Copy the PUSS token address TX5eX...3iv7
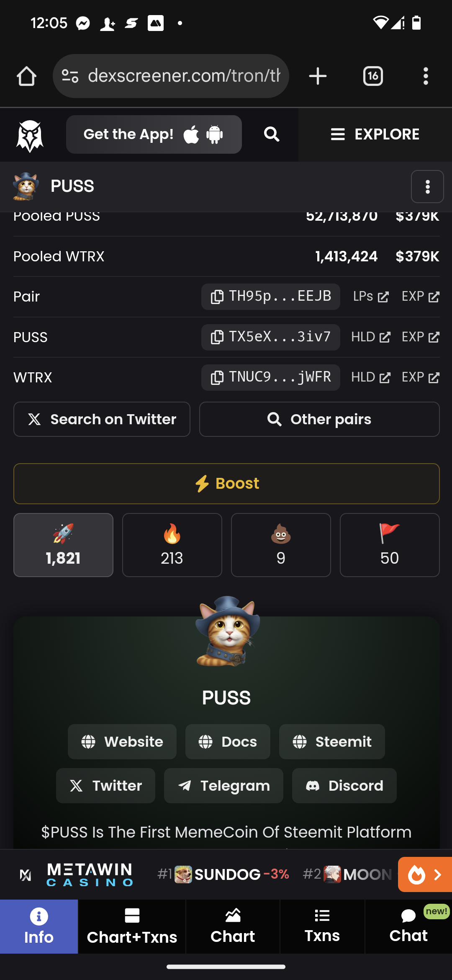The image size is (452, 980). [270, 337]
